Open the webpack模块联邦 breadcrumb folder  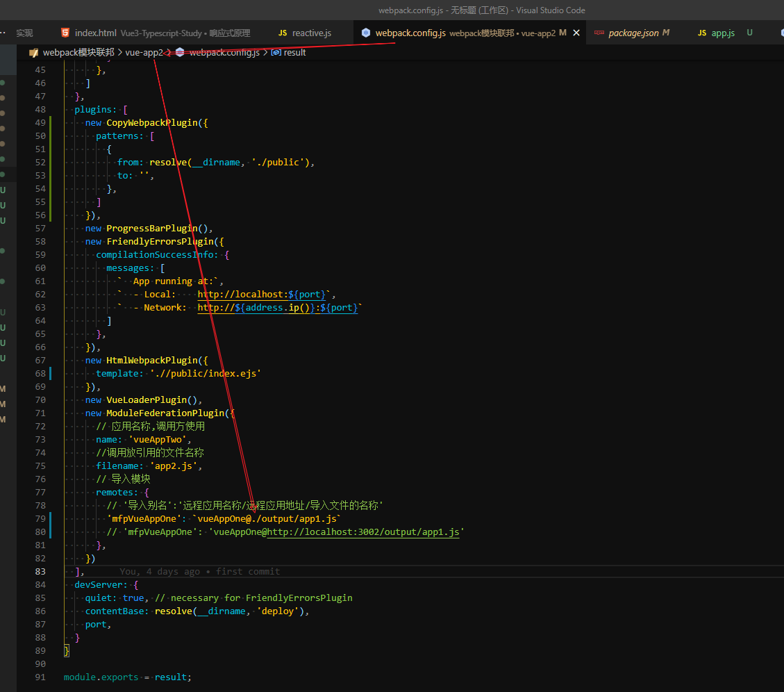[78, 53]
